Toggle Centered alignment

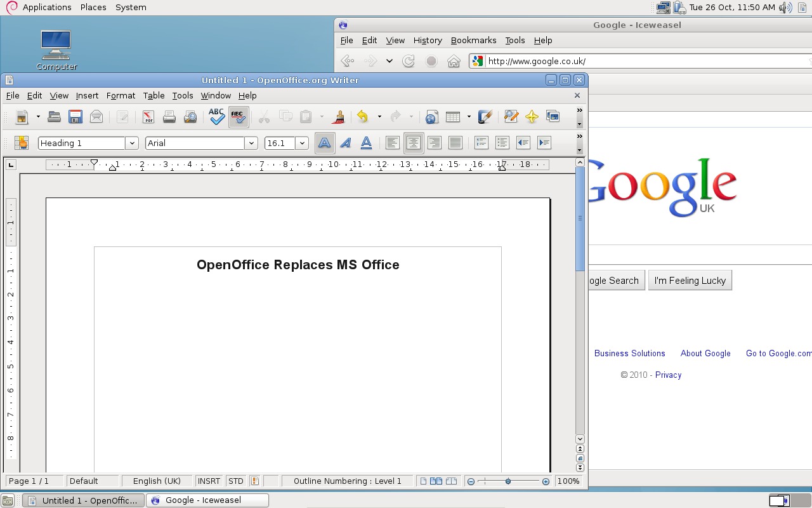click(x=413, y=143)
